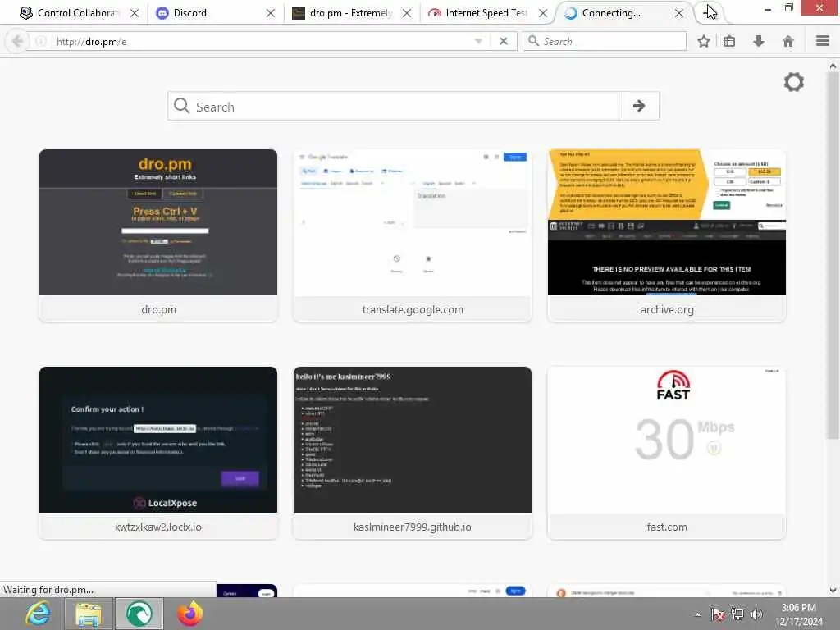Click the scrollbar up arrow
Screen dimensions: 840x630
(833, 66)
